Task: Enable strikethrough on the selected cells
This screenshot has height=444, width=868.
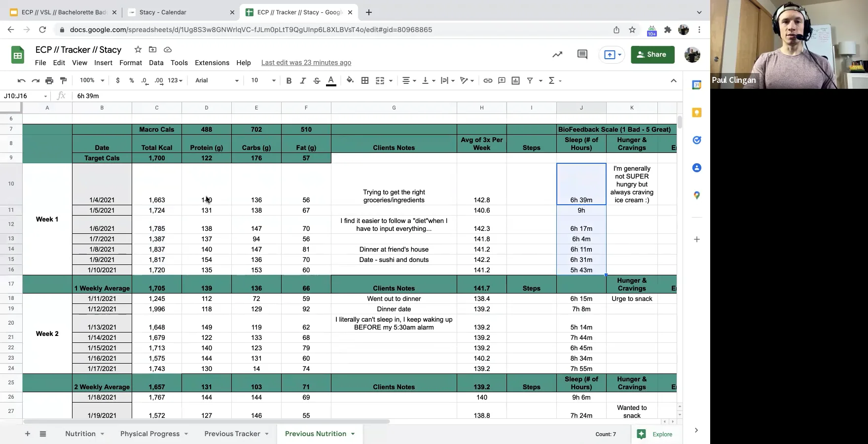Action: coord(317,80)
